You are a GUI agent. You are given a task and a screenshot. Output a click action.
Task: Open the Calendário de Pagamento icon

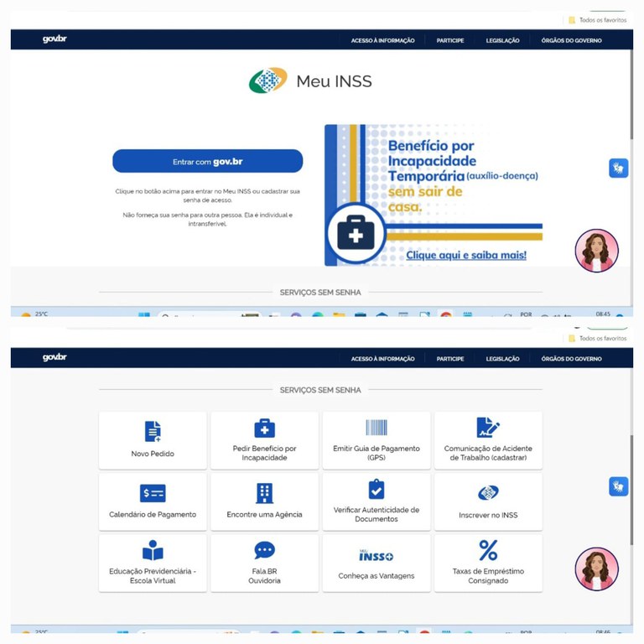pyautogui.click(x=153, y=493)
